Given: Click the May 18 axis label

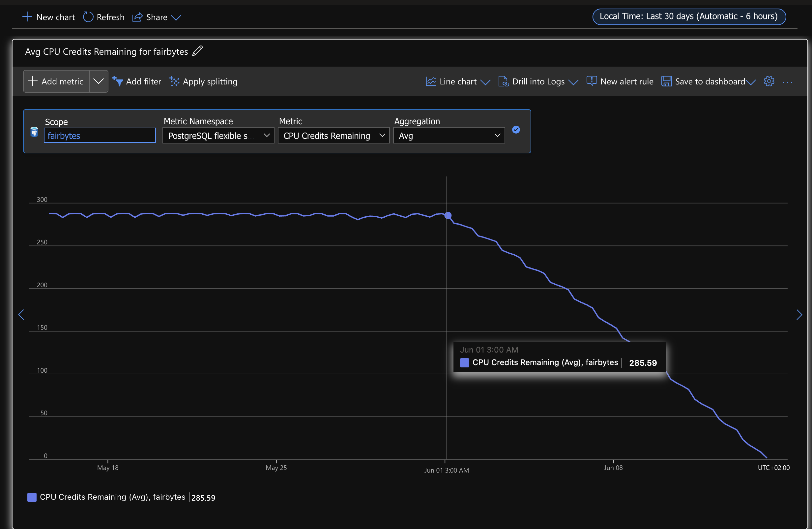Looking at the screenshot, I should pyautogui.click(x=108, y=468).
